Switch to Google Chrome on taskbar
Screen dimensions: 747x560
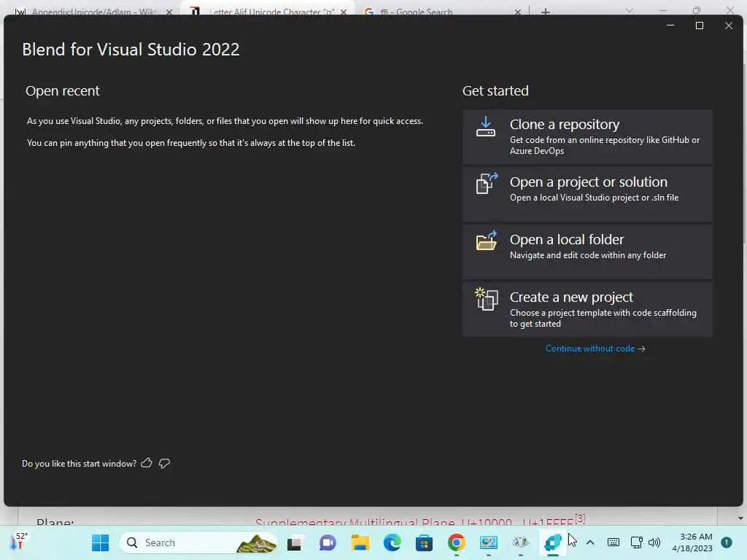coord(457,542)
